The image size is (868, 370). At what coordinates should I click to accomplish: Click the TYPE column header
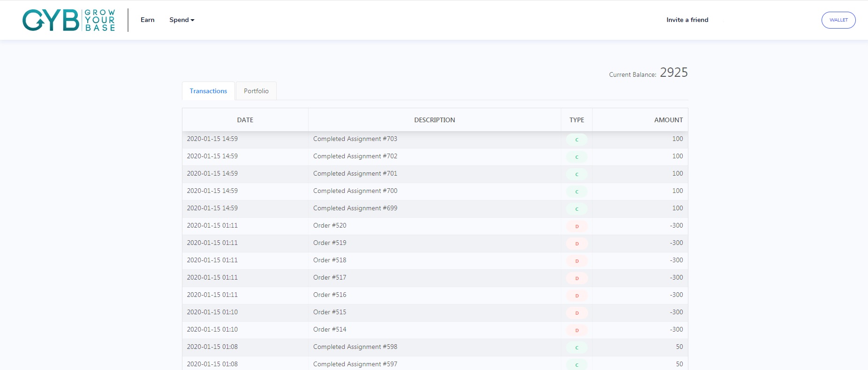[577, 120]
